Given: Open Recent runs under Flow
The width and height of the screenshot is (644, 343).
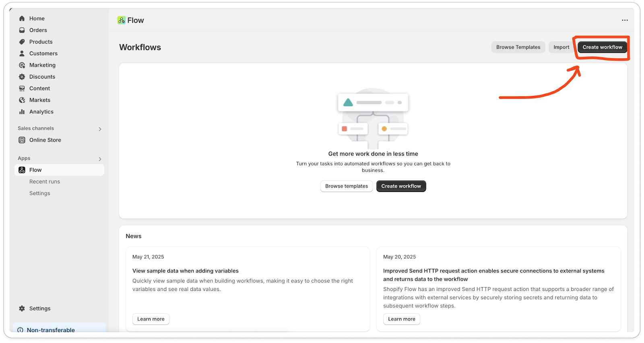Looking at the screenshot, I should click(45, 182).
